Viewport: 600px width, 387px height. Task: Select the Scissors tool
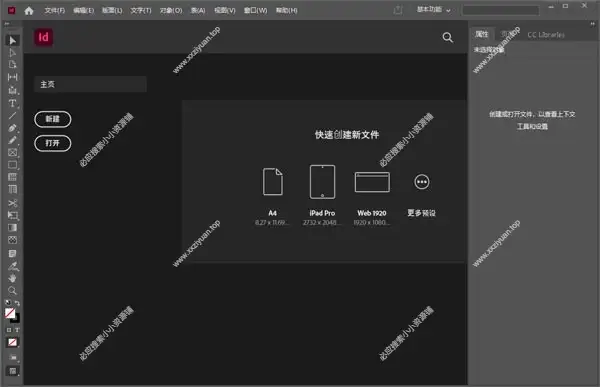tap(12, 203)
